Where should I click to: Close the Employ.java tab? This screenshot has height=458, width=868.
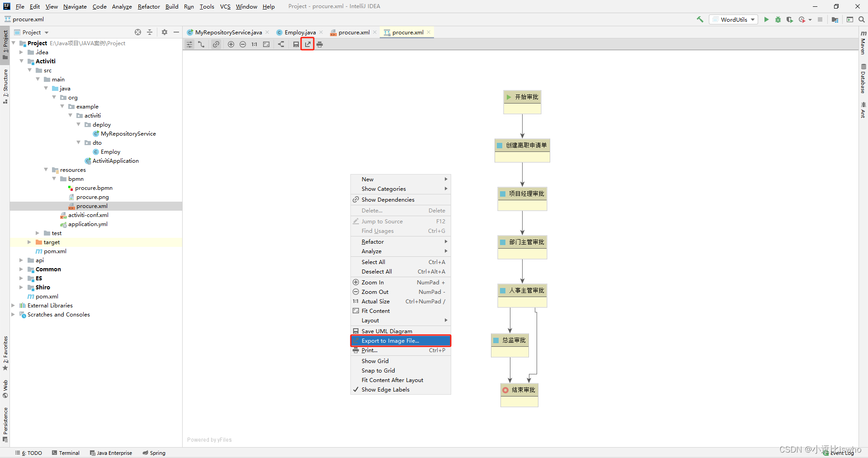click(x=321, y=32)
